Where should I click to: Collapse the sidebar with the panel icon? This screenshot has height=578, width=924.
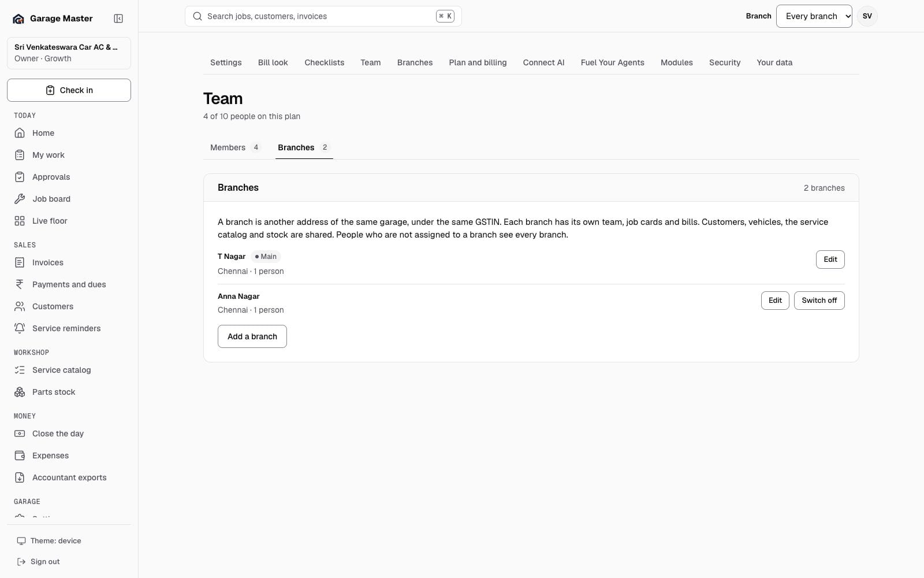coord(118,18)
